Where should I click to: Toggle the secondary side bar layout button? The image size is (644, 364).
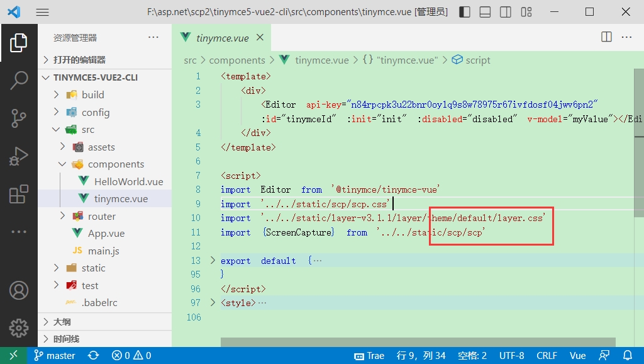pos(505,12)
